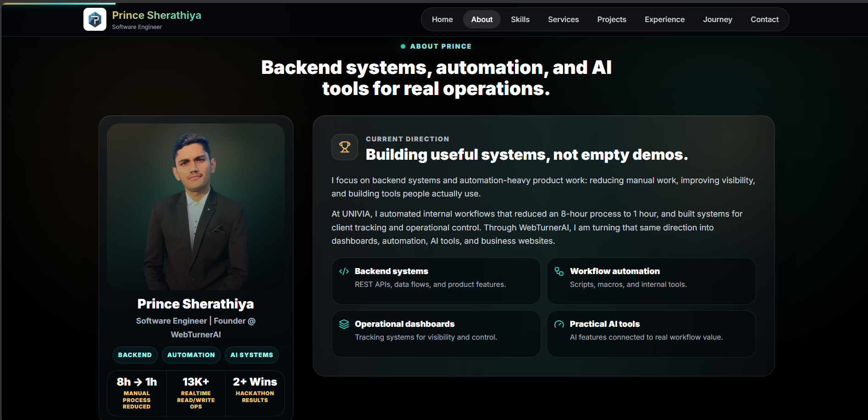Click the Prince Sherathiya site title in the header
The height and width of the screenshot is (420, 868).
coord(156,15)
